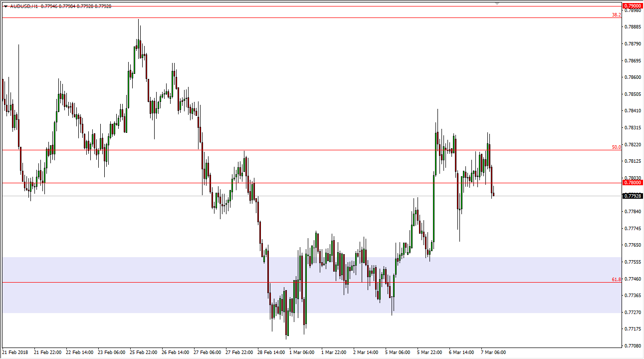Click the 5 Mar 06:00 time label
This screenshot has height=359, width=644.
click(398, 353)
